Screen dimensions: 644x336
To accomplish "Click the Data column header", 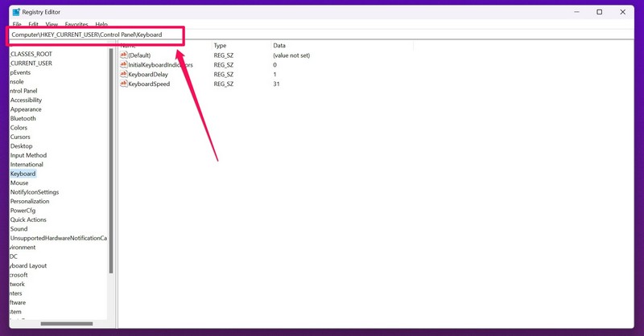I will coord(279,46).
